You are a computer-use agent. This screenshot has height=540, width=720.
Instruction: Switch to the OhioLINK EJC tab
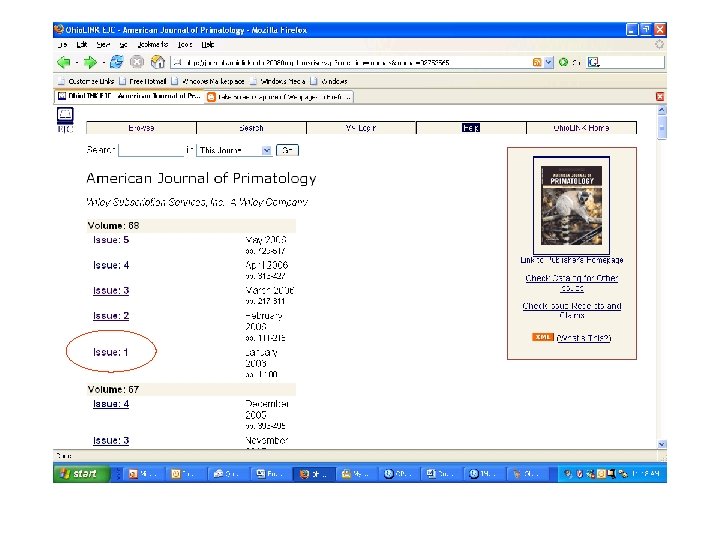click(x=129, y=96)
